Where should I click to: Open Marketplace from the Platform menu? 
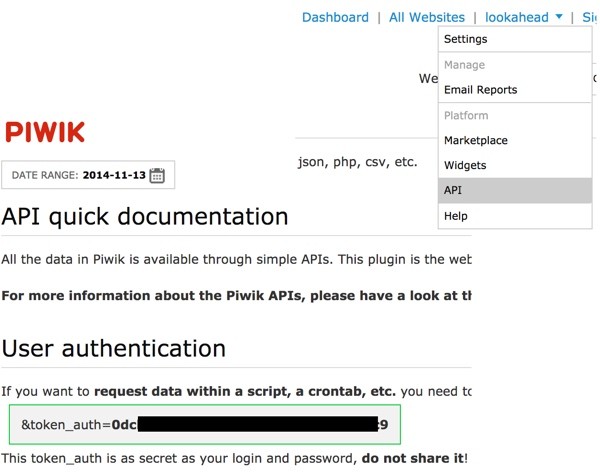[515, 140]
